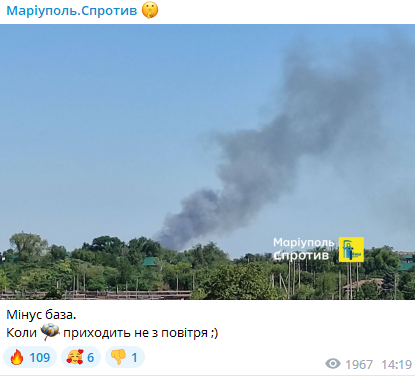Toggle the fire emoji reaction
This screenshot has width=415, height=378.
tap(30, 357)
